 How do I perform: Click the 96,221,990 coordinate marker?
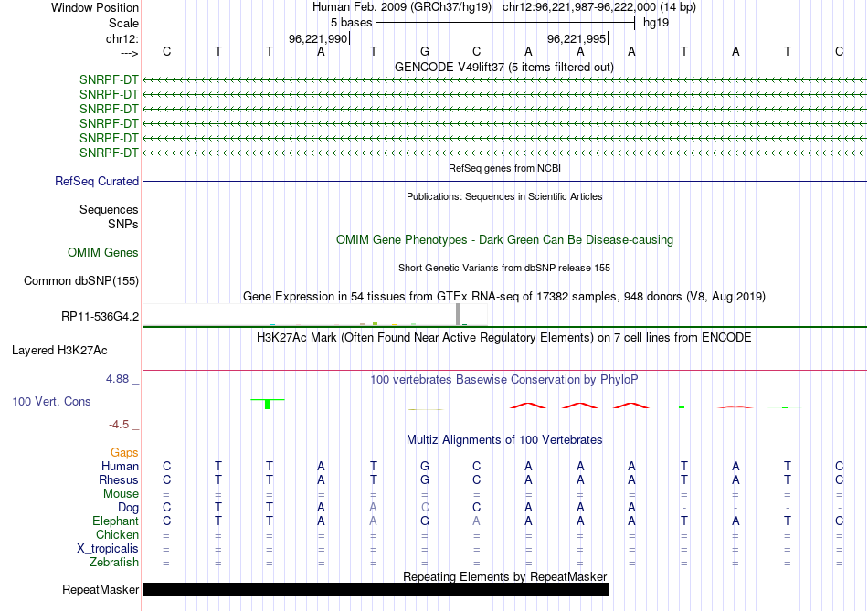(x=318, y=38)
